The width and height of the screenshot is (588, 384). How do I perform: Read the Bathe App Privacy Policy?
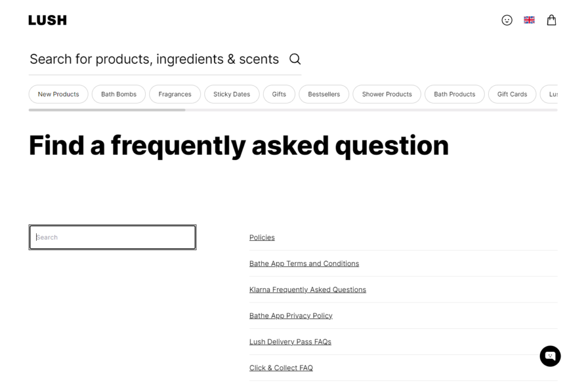(291, 316)
